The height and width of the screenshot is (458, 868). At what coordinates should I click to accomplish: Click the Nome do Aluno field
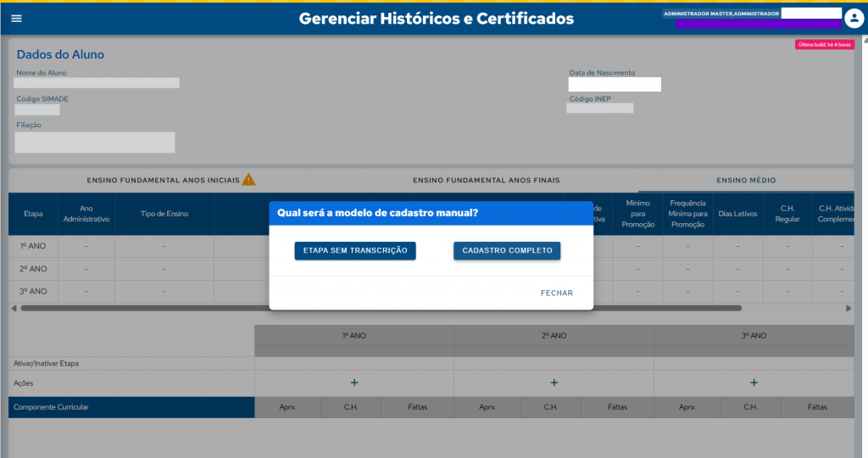tap(97, 83)
